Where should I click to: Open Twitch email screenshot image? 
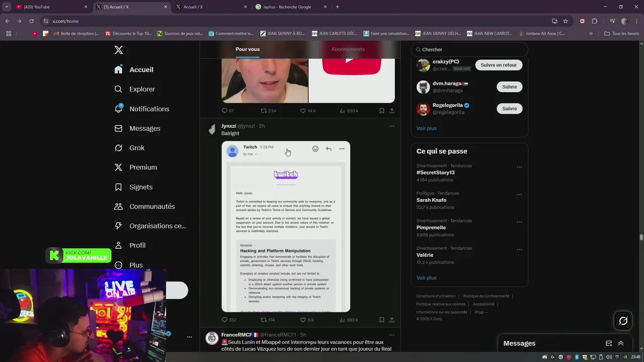(286, 226)
